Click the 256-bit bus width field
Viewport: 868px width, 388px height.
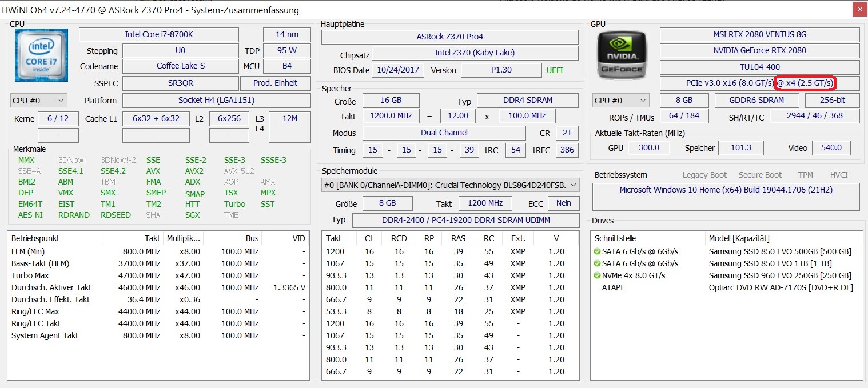pos(833,100)
